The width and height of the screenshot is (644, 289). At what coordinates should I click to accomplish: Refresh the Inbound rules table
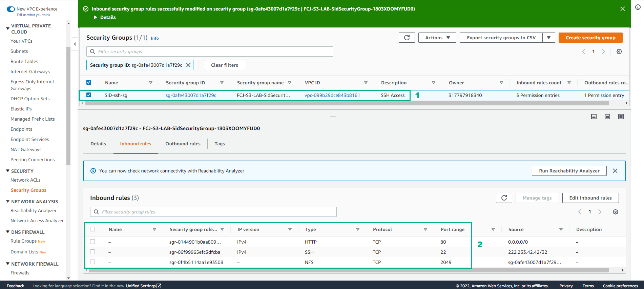pyautogui.click(x=504, y=198)
